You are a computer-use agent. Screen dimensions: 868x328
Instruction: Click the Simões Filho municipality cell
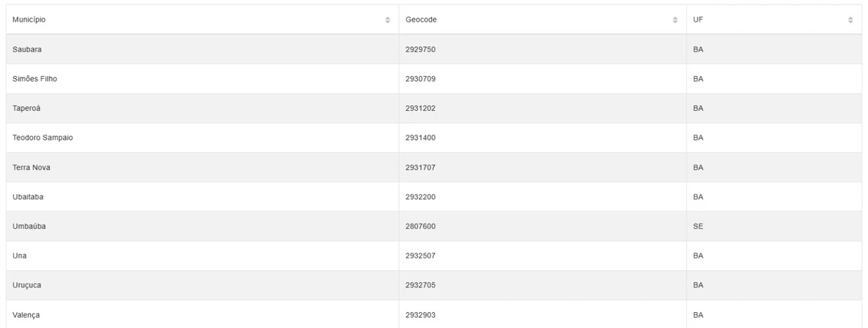tap(203, 79)
